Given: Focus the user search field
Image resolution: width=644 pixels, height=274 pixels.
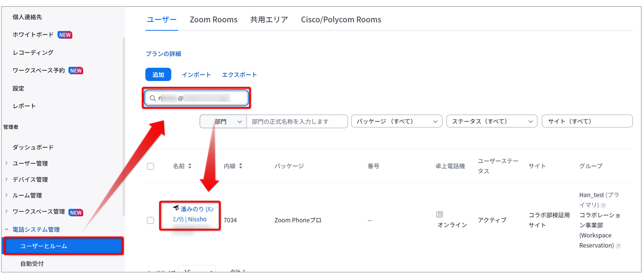Looking at the screenshot, I should point(196,98).
